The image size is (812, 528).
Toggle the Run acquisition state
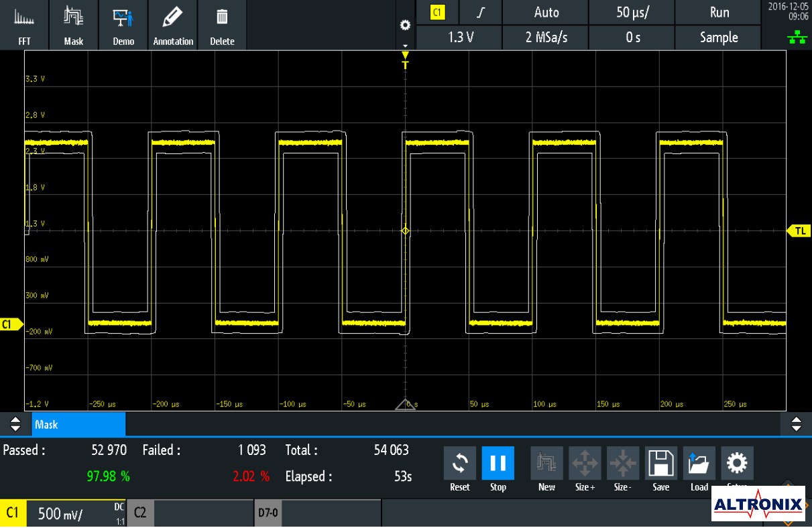click(x=719, y=12)
